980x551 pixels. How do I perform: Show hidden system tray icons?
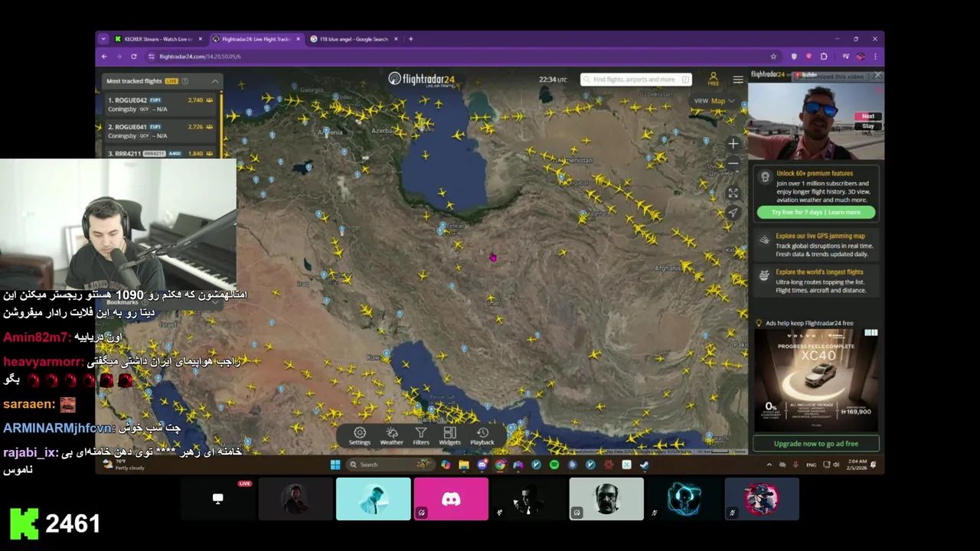coord(769,465)
